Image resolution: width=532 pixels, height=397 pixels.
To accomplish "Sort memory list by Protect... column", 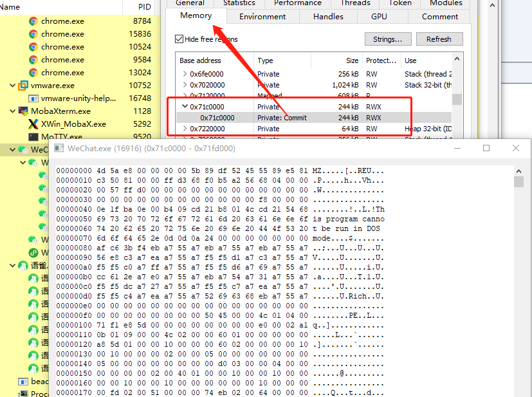I will pos(381,60).
